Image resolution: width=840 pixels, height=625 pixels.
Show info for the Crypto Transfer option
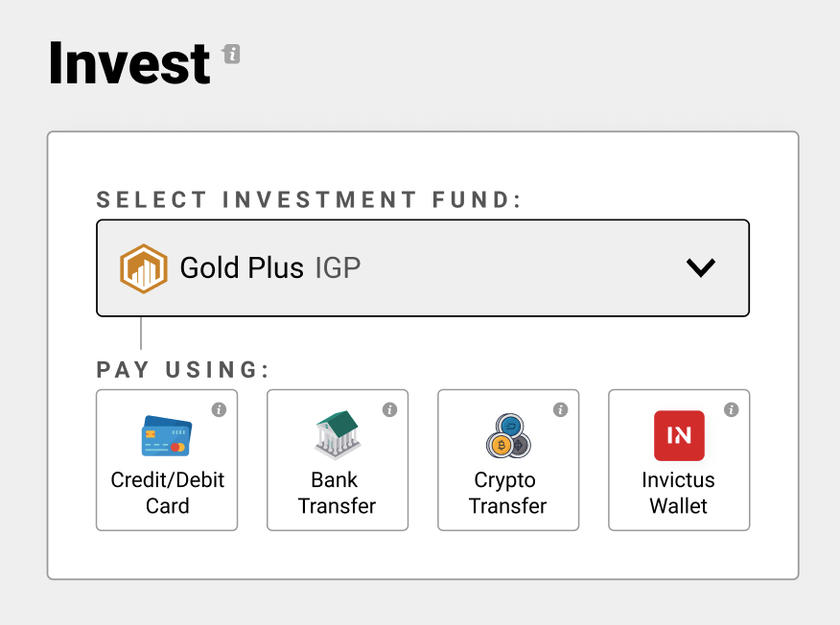click(x=560, y=410)
